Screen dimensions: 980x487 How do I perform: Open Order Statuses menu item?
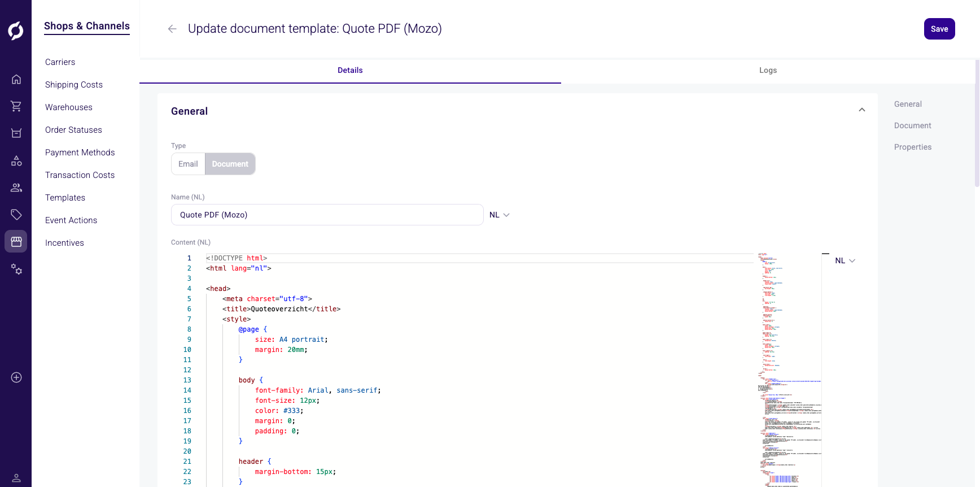coord(73,130)
